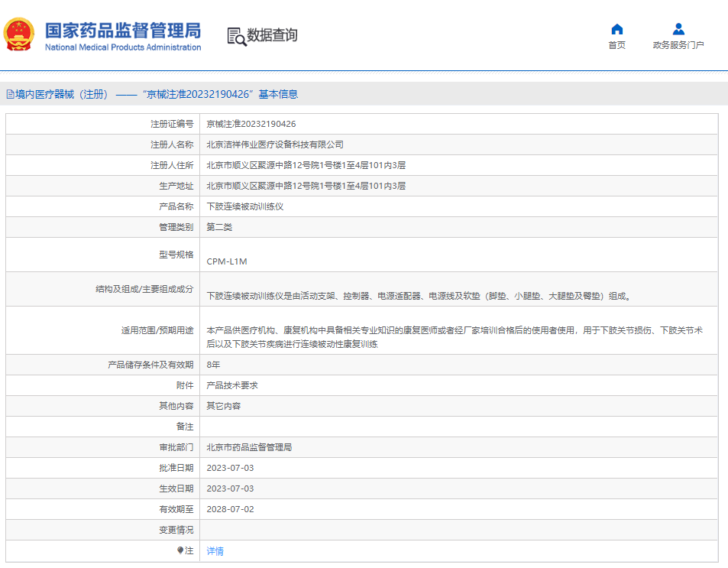Open 政务服务门户 person icon

point(678,29)
